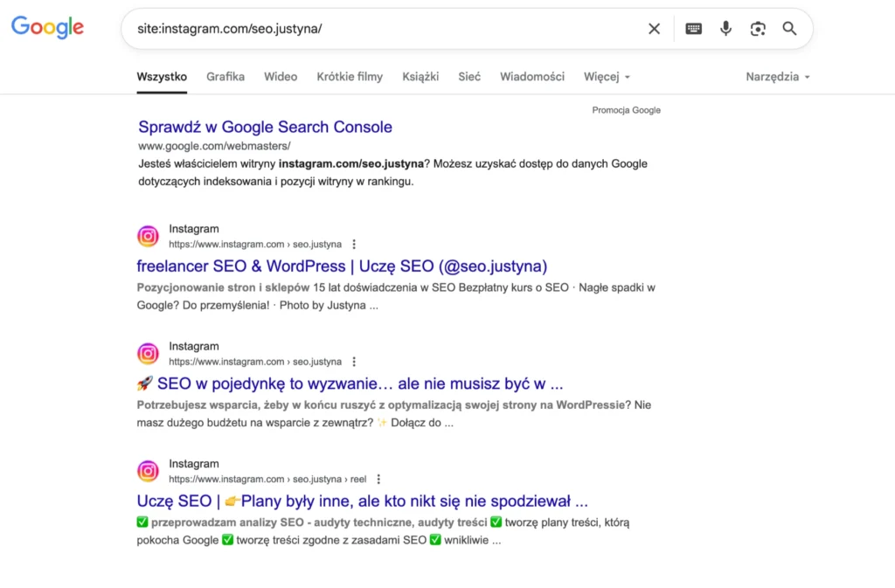This screenshot has width=895, height=588.
Task: Open the Krótkie filmy tab
Action: pos(350,77)
